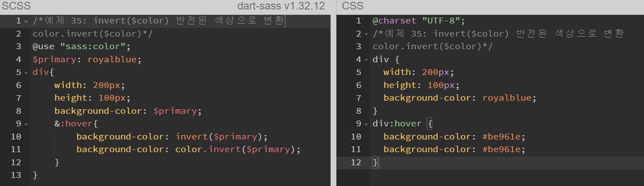644x186 pixels.
Task: Click color.invert($color)*/ on CSS line 3
Action: [x=433, y=46]
